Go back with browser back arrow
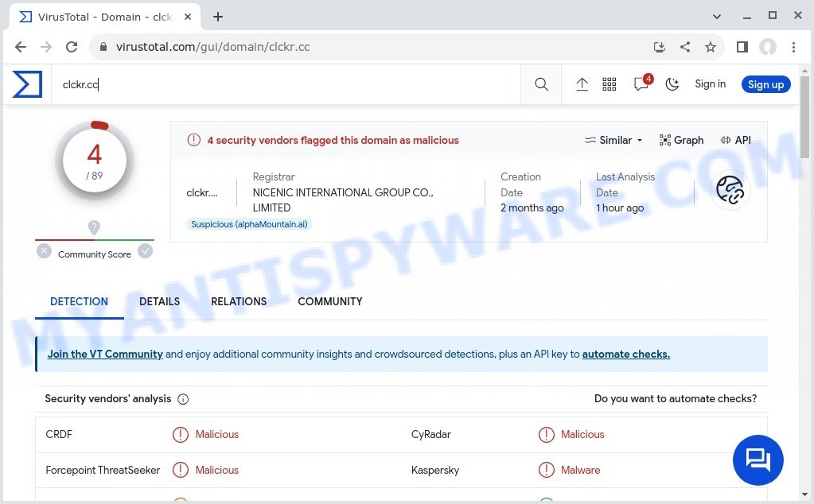 pyautogui.click(x=21, y=47)
